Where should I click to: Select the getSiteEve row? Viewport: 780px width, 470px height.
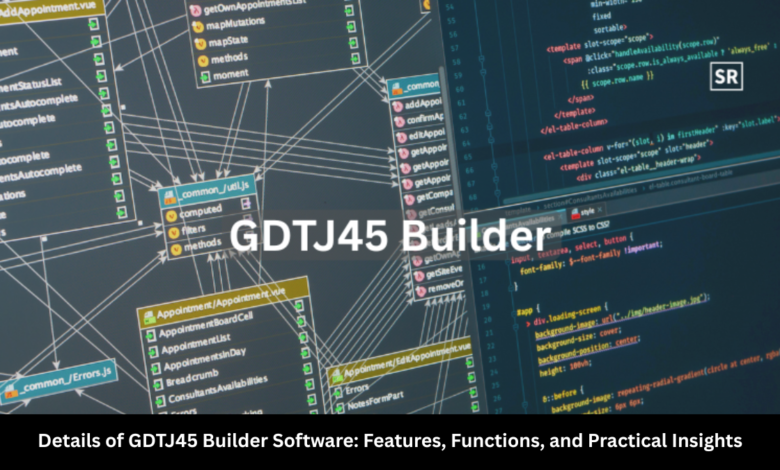click(x=440, y=273)
